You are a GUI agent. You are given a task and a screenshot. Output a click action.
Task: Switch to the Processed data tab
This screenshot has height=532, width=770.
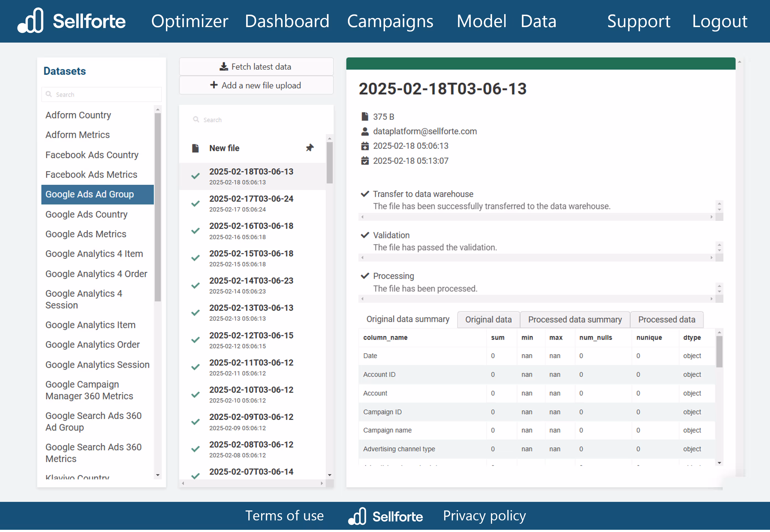pos(667,319)
